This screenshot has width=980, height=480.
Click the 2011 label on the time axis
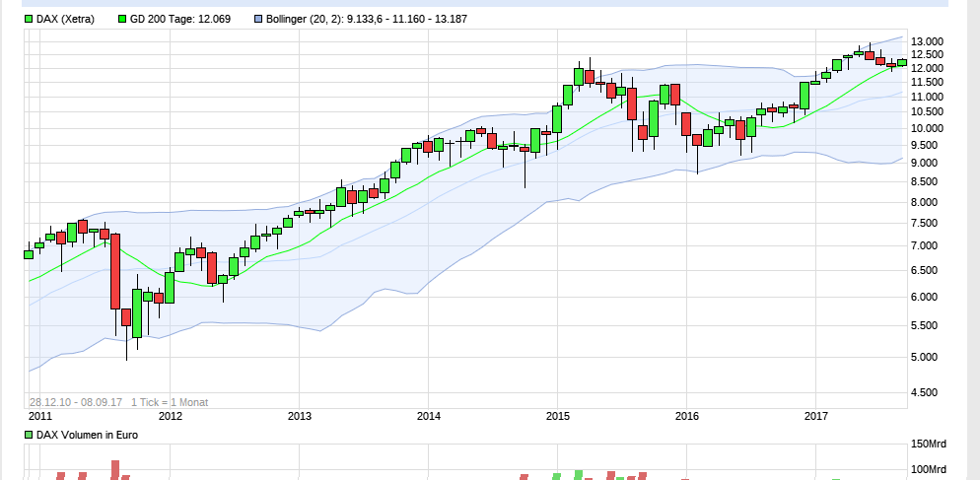pyautogui.click(x=40, y=416)
